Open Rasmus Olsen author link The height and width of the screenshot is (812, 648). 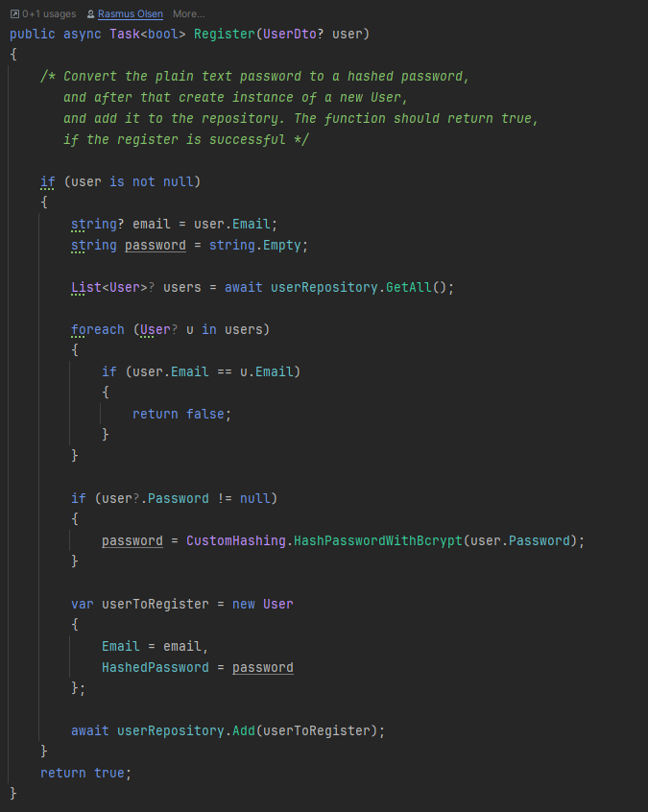[130, 14]
